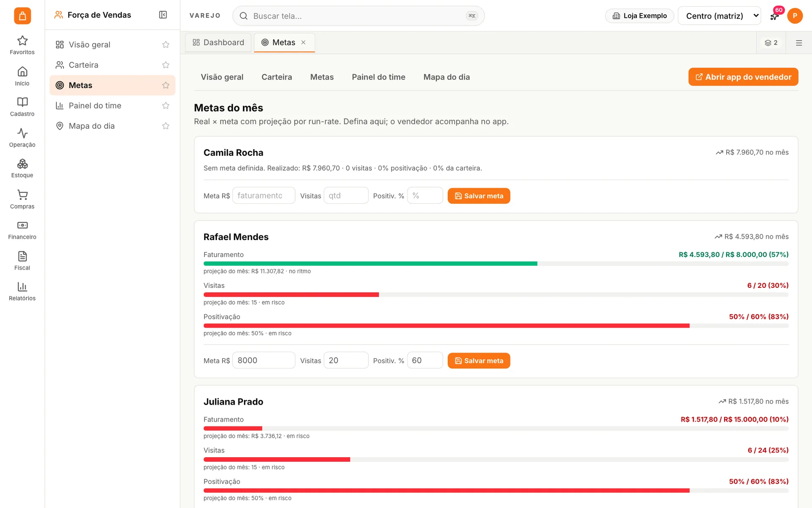Toggle favorite star for Painel do time
This screenshot has width=812, height=508.
pyautogui.click(x=166, y=105)
